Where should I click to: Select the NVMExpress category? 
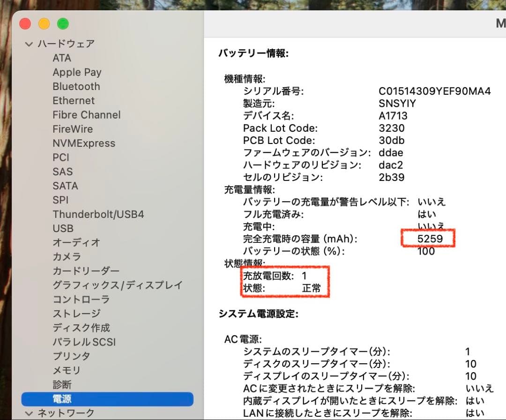84,143
